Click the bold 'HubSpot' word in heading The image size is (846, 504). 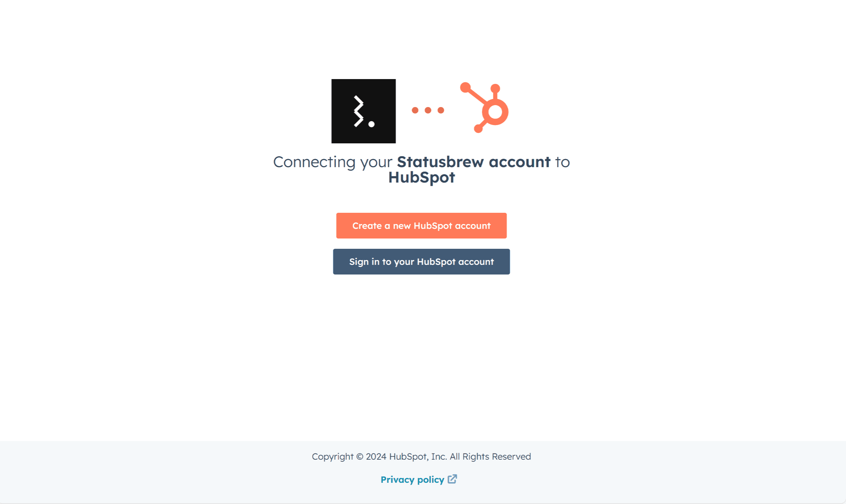422,177
